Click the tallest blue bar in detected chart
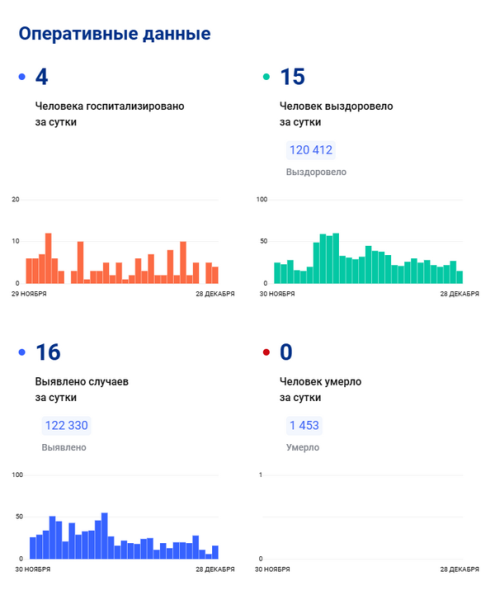Screen dimensions: 495x600 coord(104,536)
